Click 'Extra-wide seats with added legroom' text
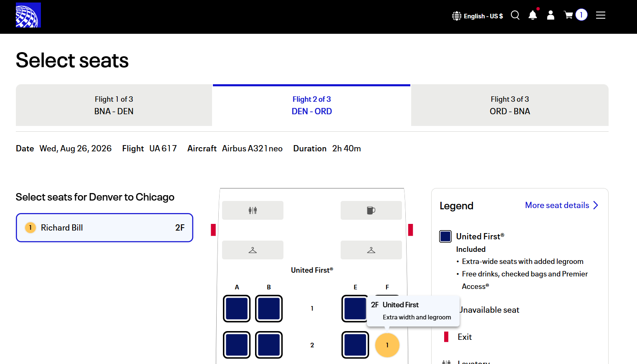This screenshot has height=364, width=637. pyautogui.click(x=523, y=261)
